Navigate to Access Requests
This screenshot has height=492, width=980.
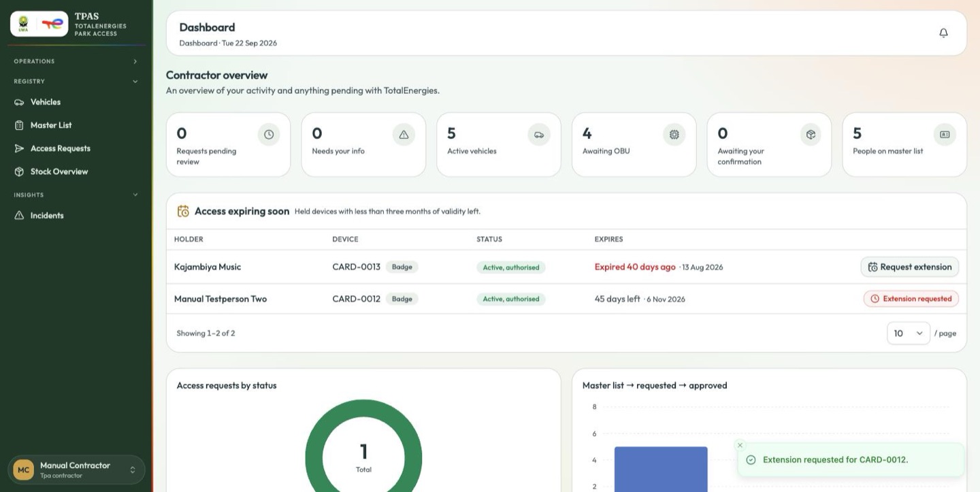tap(76, 148)
